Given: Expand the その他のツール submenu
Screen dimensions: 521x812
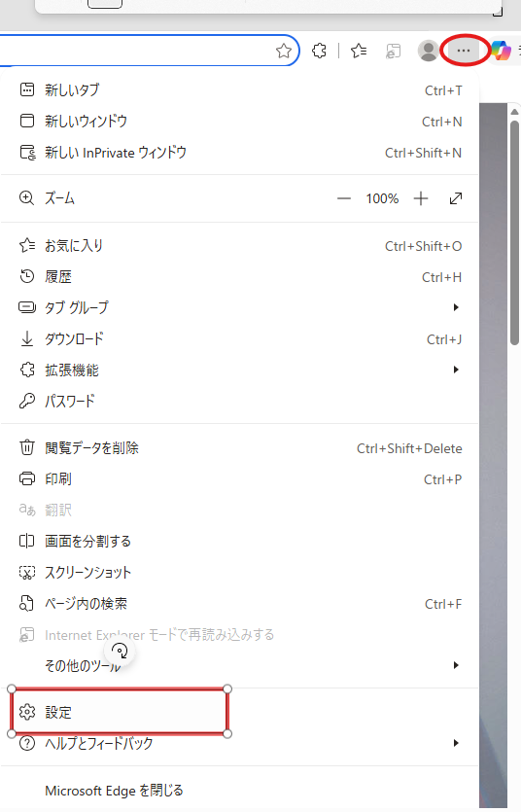Looking at the screenshot, I should tap(240, 665).
